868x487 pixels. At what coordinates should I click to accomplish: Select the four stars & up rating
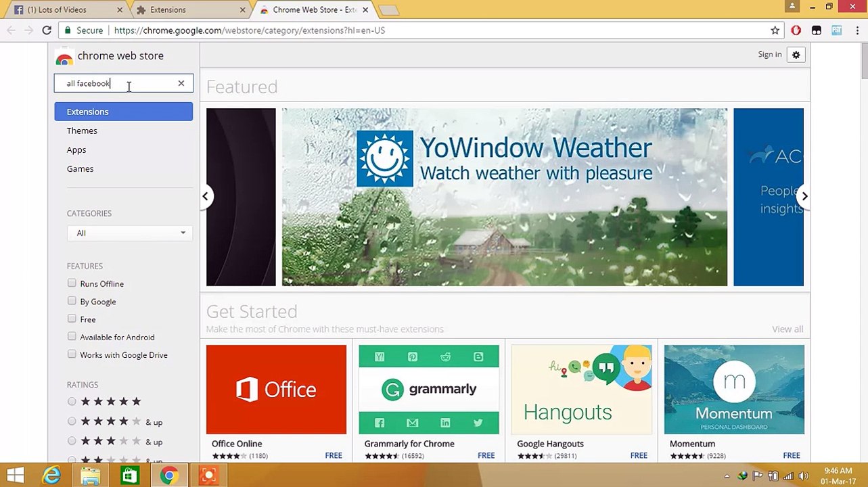pos(72,421)
